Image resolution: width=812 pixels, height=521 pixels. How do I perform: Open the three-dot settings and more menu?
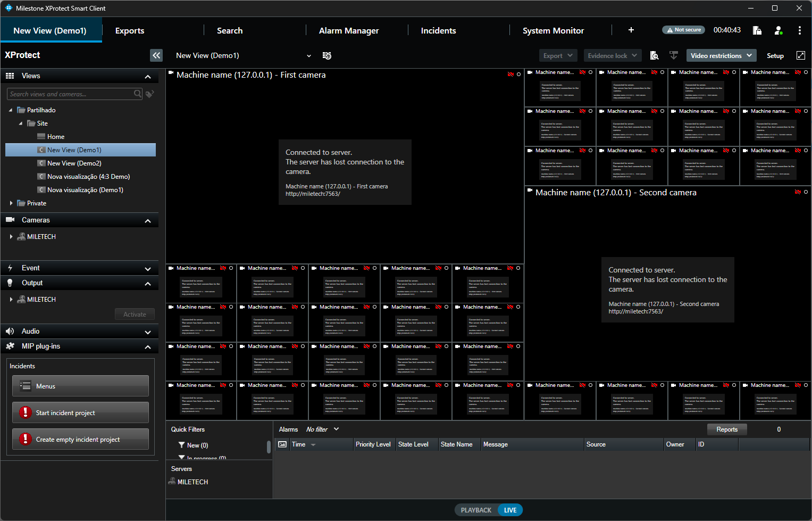click(x=800, y=30)
